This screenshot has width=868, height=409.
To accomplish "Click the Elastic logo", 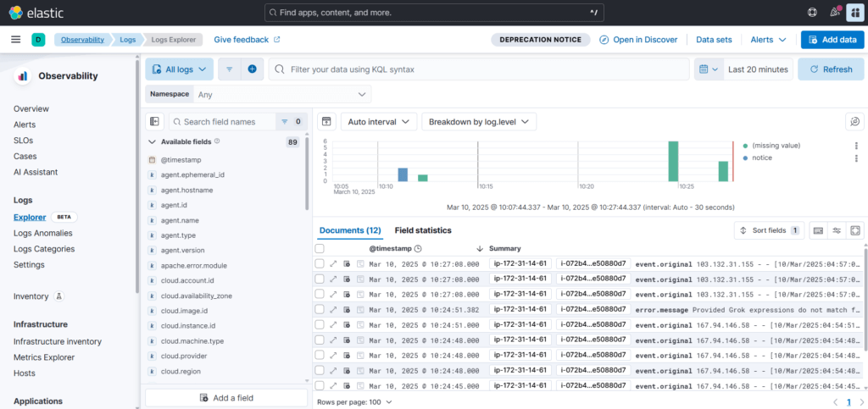I will 36,12.
